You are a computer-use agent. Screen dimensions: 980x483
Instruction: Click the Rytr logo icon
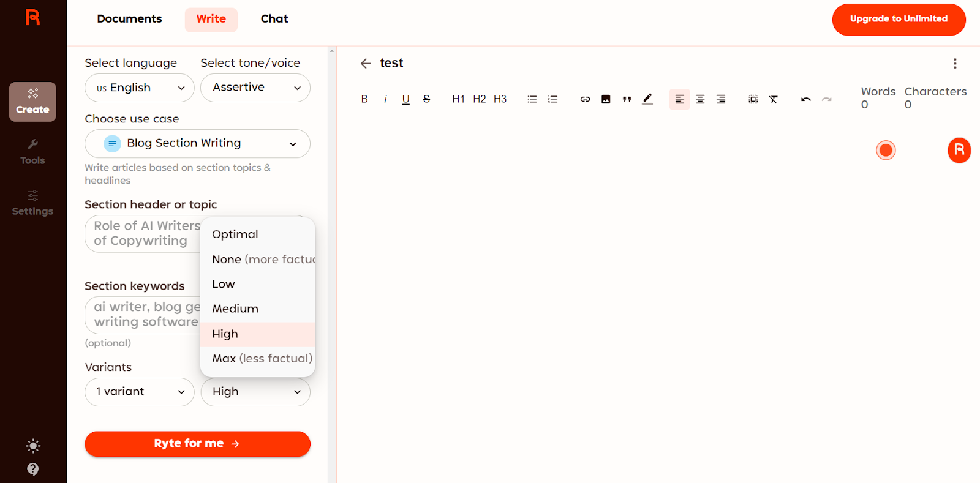[x=33, y=17]
